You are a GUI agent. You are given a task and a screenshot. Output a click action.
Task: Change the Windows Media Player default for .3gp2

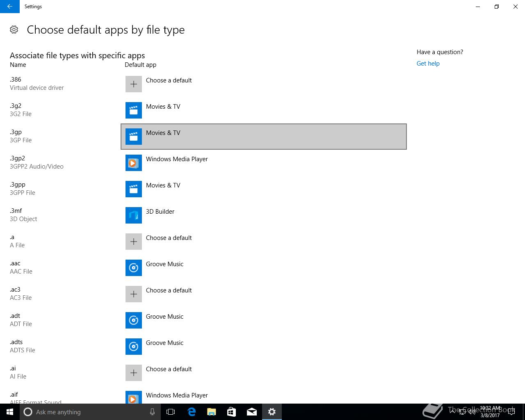(x=264, y=163)
